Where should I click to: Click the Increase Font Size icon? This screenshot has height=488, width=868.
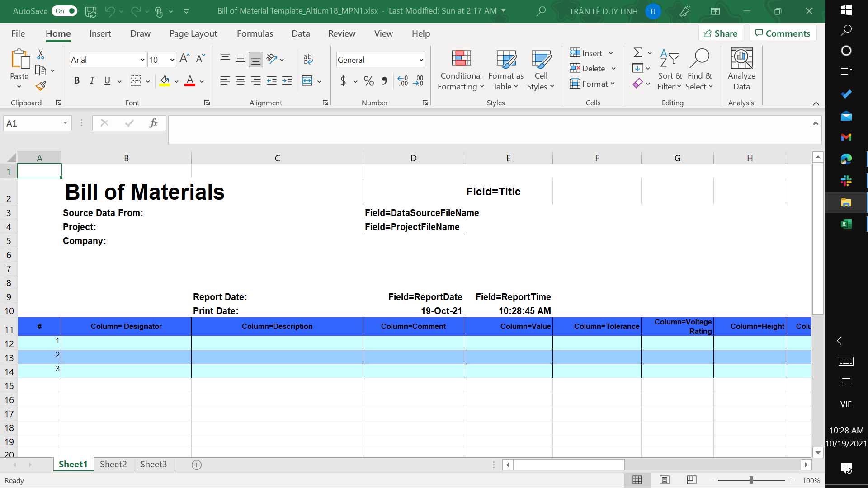click(x=184, y=58)
